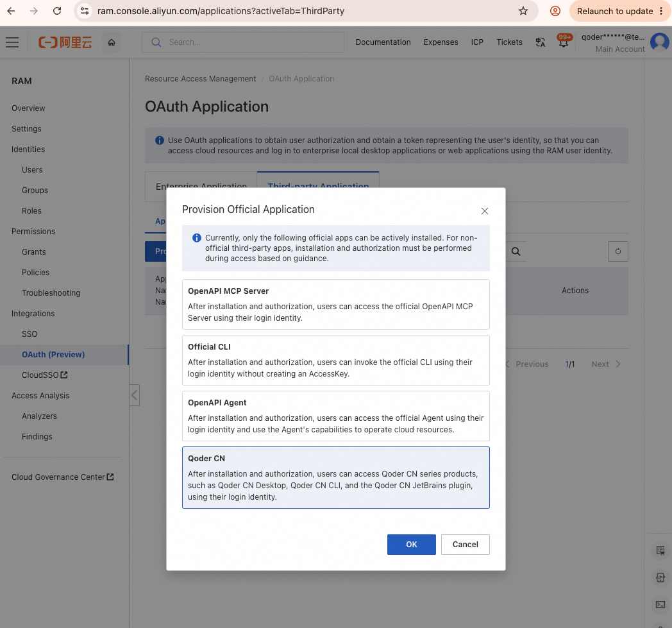Click the Alibaba Cloud logo
Image resolution: width=672 pixels, height=628 pixels.
(65, 42)
